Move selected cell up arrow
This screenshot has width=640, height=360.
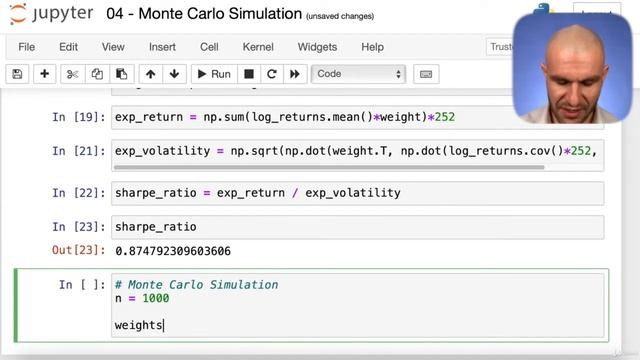151,74
